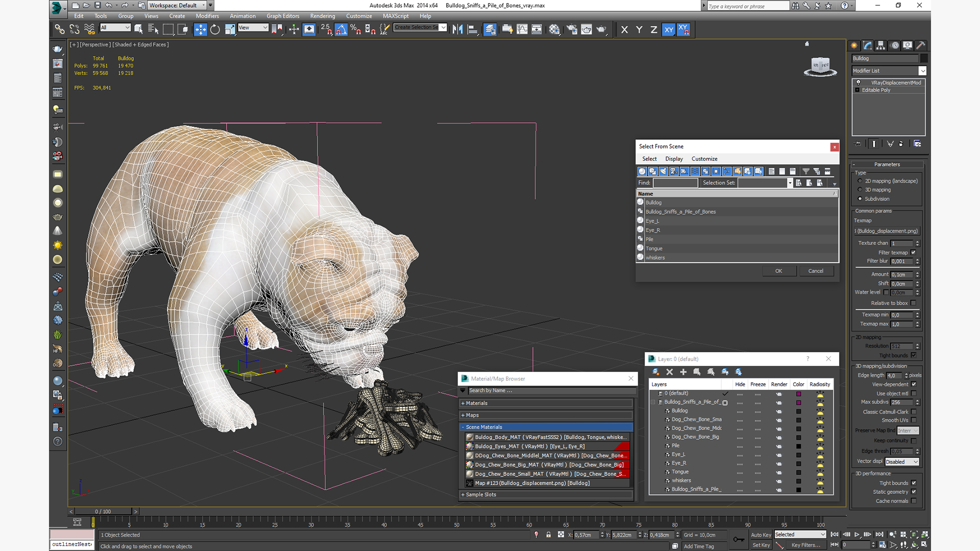Click the Bulldog_displacement.png texmap button
The image size is (980, 551).
coord(887,231)
